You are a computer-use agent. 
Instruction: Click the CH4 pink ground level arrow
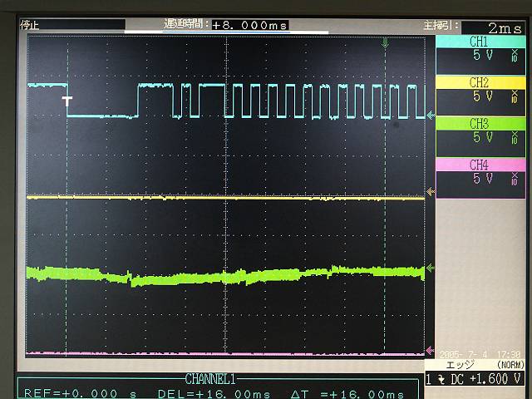pos(429,351)
